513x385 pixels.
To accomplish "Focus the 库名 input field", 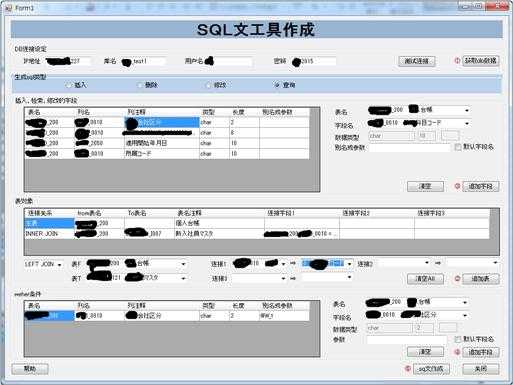I will tap(143, 61).
